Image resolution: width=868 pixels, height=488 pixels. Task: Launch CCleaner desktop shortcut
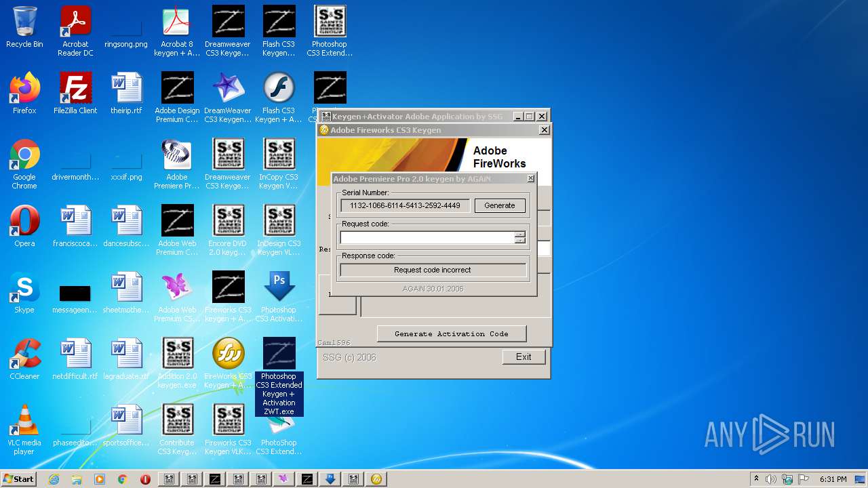24,359
